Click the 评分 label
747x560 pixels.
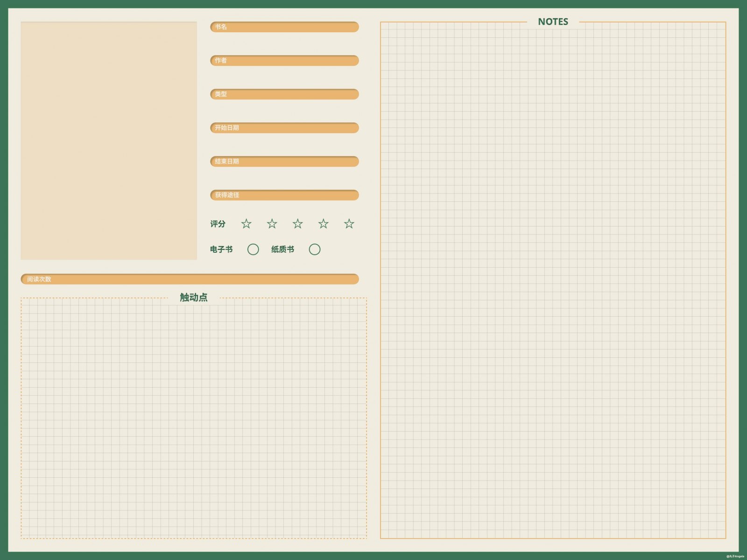click(218, 224)
